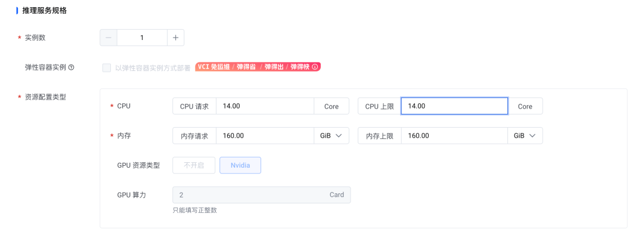
Task: Click the plus button to increase instance count
Action: pos(175,38)
